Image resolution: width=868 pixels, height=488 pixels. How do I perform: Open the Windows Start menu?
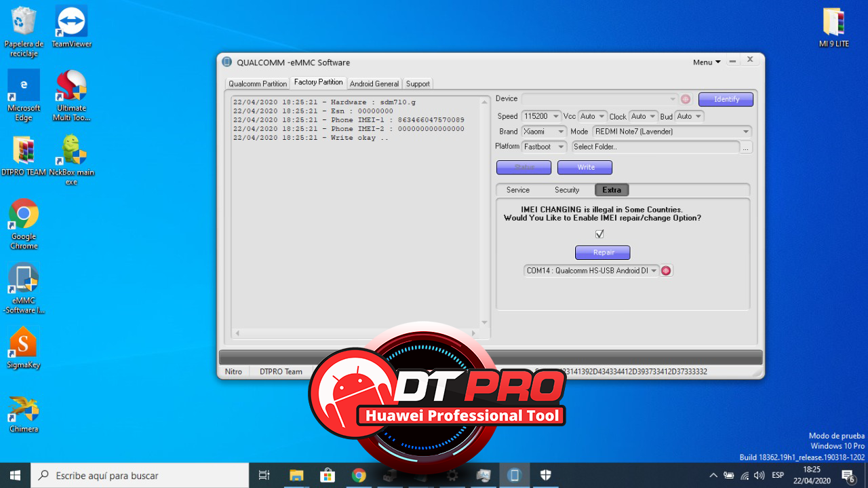pyautogui.click(x=15, y=475)
